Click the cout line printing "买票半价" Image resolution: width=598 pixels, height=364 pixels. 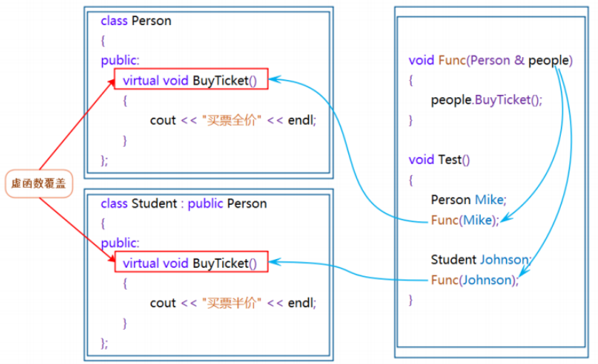click(233, 303)
